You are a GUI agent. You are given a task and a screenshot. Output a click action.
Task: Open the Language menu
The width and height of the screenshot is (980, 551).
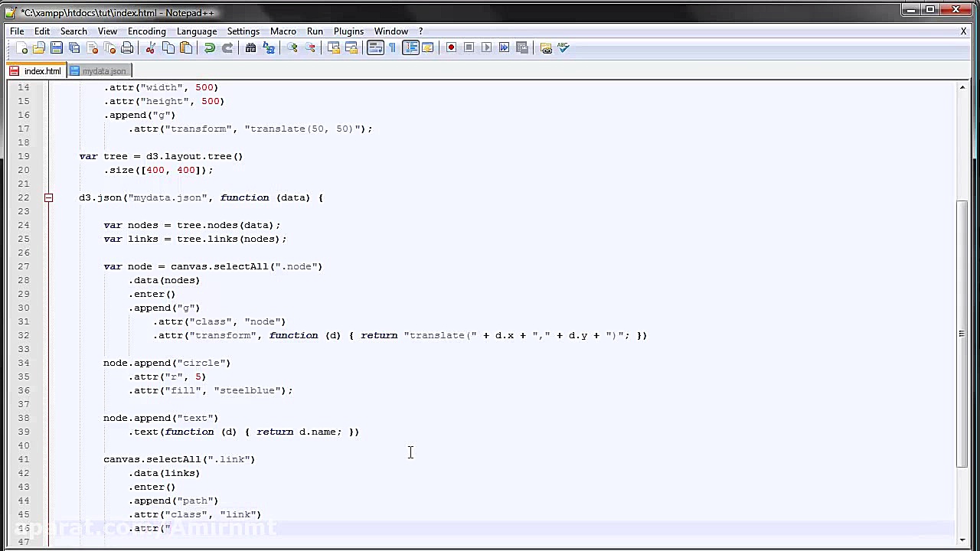click(x=196, y=31)
